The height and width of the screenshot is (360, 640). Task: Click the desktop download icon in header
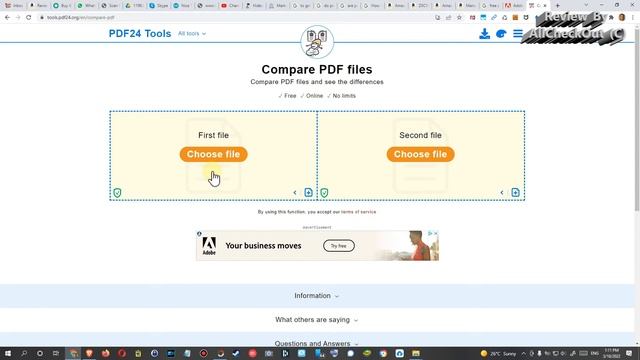[x=484, y=33]
